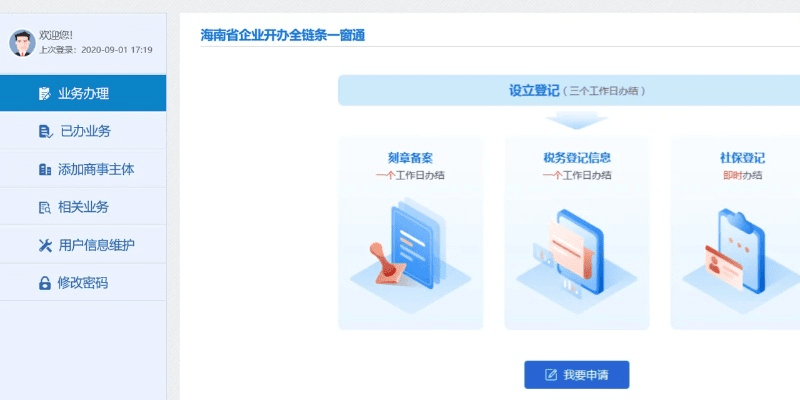The width and height of the screenshot is (800, 400).
Task: Click the 社保登记 card title
Action: click(742, 158)
